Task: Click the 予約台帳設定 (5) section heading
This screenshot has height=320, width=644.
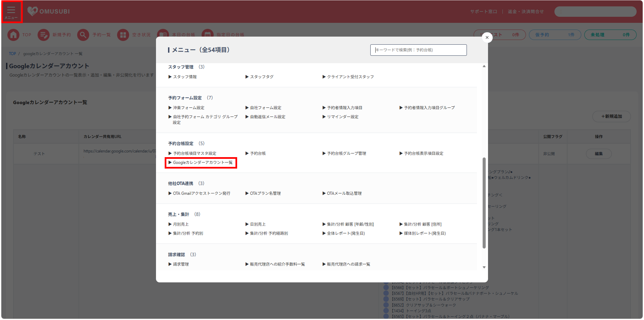Action: pyautogui.click(x=186, y=143)
